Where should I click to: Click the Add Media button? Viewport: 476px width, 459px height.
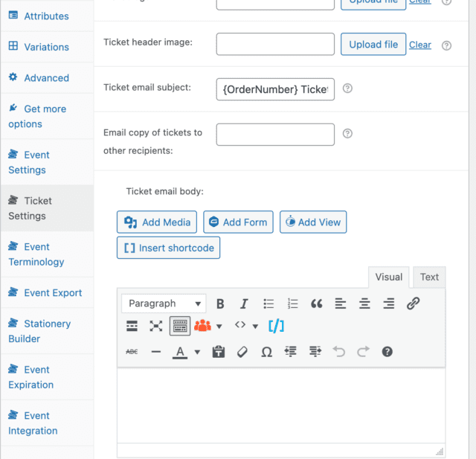click(157, 222)
